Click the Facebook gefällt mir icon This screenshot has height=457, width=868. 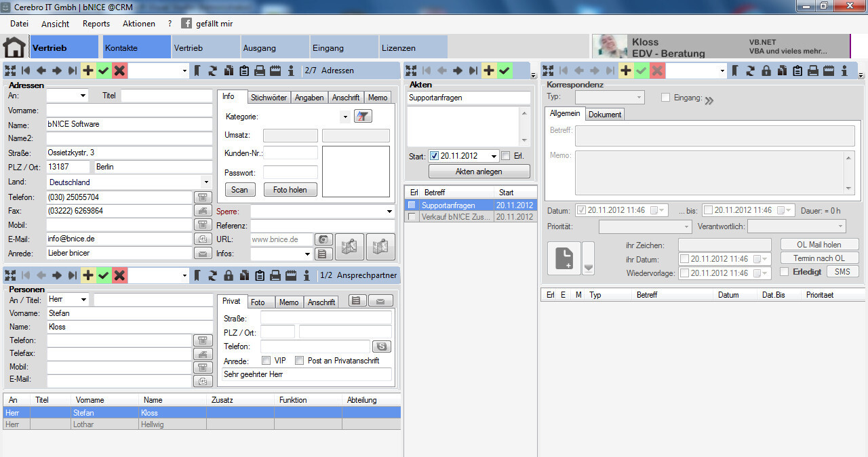(186, 23)
